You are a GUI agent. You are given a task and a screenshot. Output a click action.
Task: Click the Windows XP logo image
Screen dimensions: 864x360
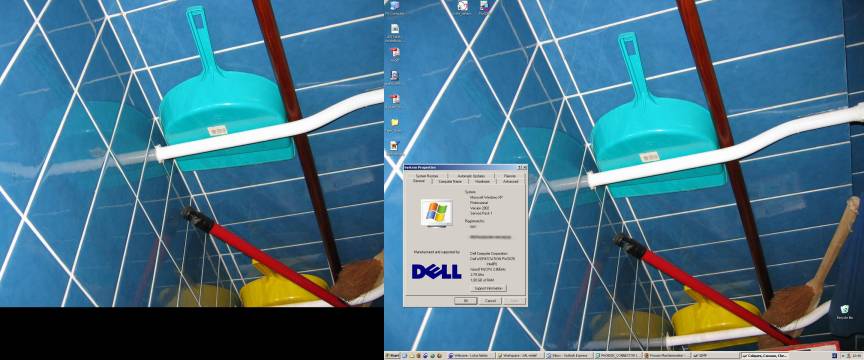coord(436,212)
